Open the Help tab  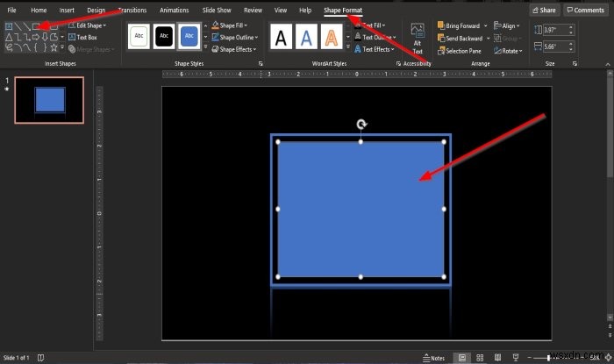(x=305, y=11)
